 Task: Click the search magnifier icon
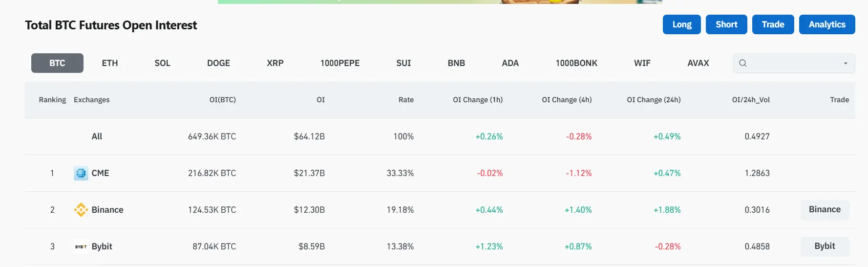[743, 63]
